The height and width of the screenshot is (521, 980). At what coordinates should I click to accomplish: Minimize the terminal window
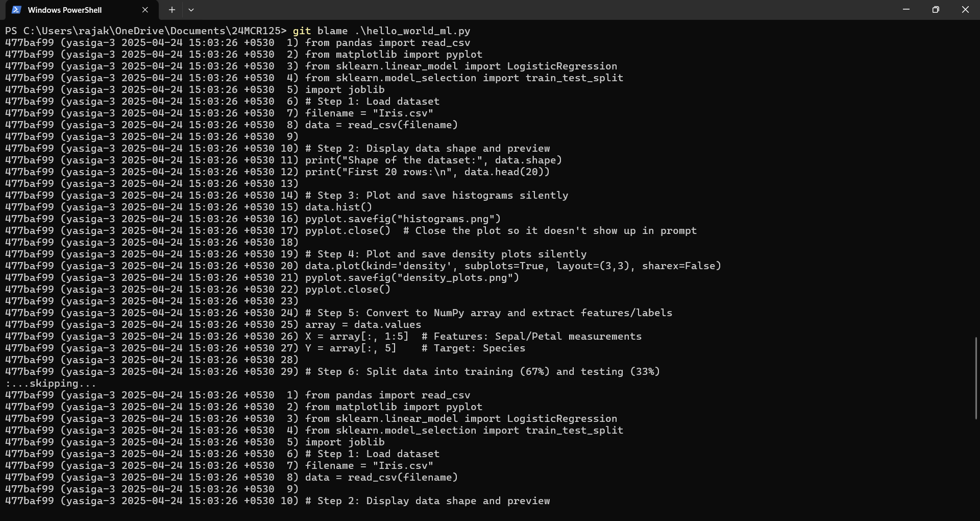[x=906, y=10]
